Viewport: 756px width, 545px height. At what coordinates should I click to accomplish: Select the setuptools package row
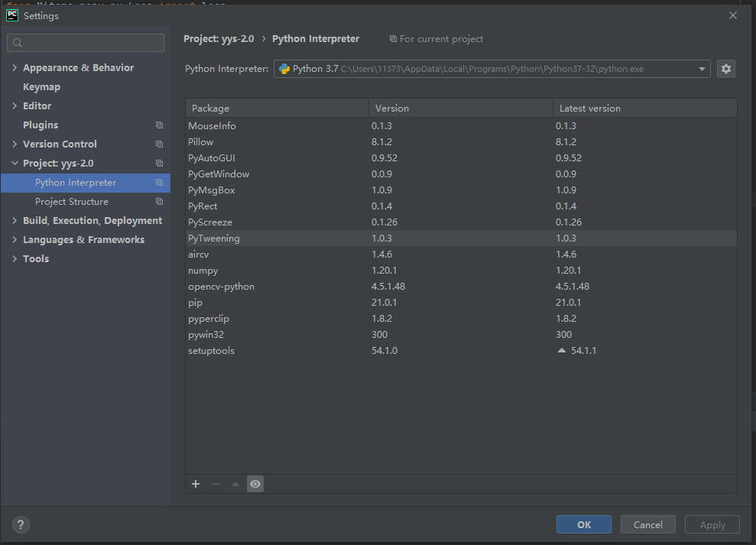[x=462, y=351]
